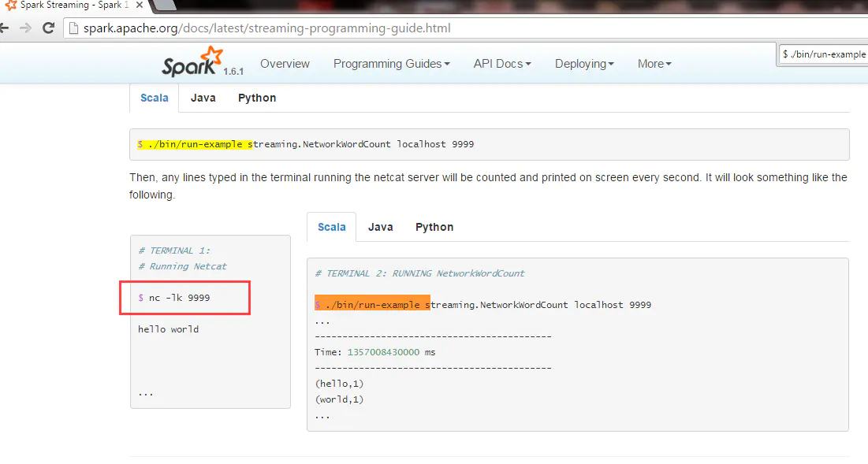Go to the Overview page

tap(285, 64)
